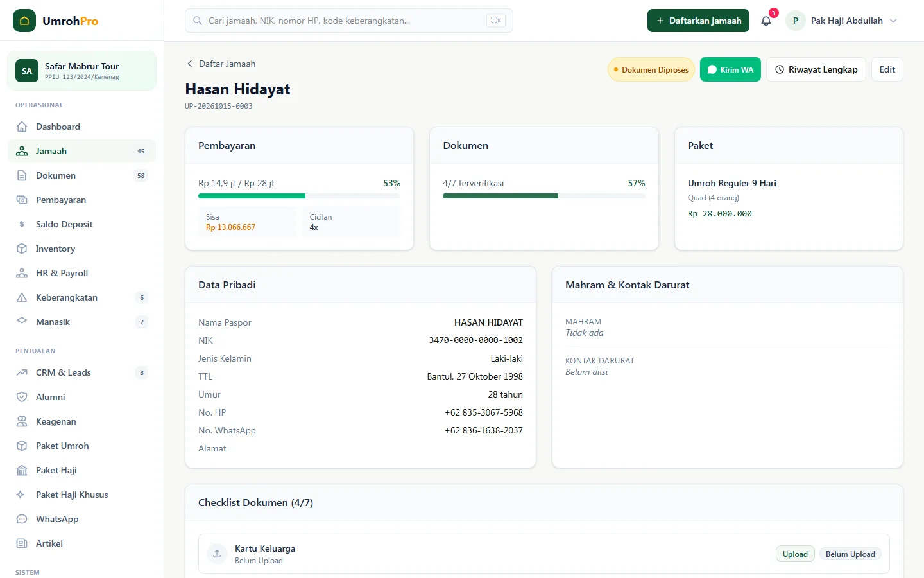Click the Alumni shield icon

click(x=22, y=397)
